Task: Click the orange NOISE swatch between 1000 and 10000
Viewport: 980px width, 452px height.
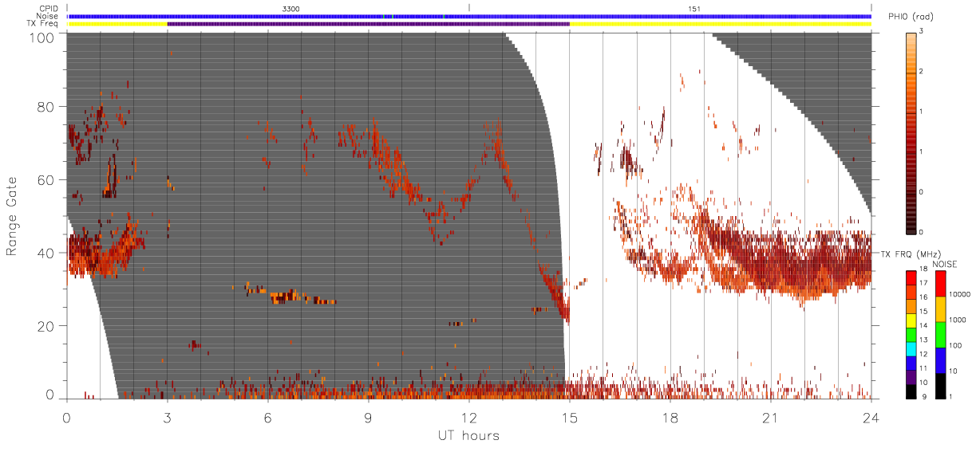Action: coord(940,309)
